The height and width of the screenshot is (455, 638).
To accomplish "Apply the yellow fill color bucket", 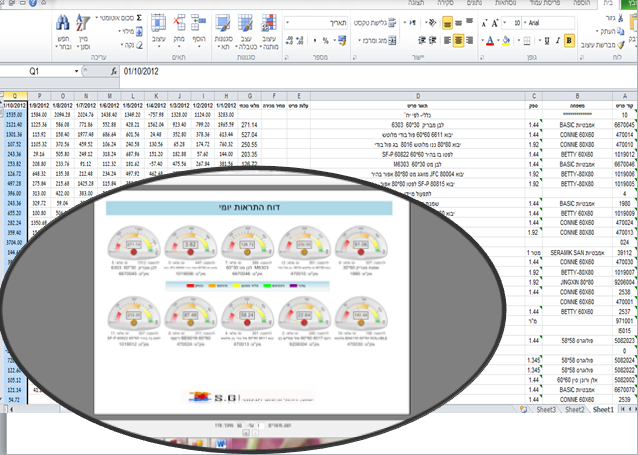I will [x=507, y=41].
